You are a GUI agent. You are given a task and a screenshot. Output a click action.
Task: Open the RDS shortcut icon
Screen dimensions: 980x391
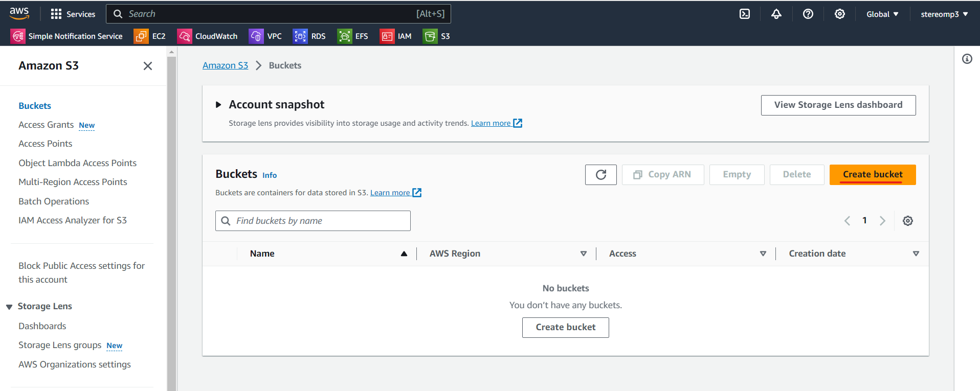pyautogui.click(x=300, y=36)
